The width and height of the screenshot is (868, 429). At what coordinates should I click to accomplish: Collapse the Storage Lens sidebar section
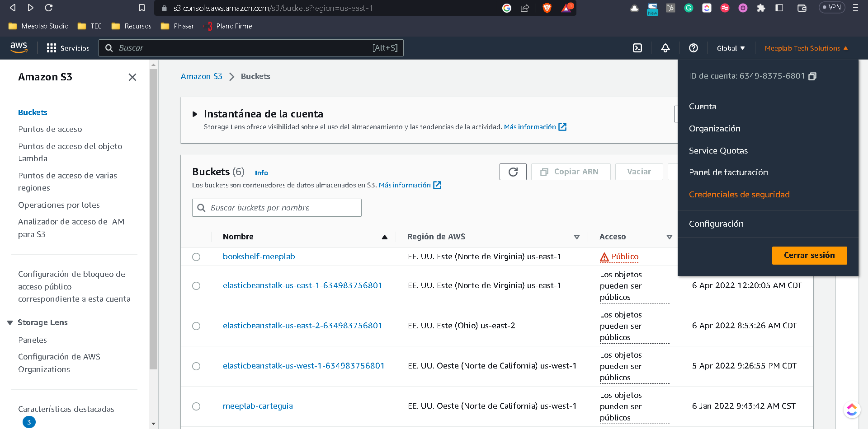[10, 322]
